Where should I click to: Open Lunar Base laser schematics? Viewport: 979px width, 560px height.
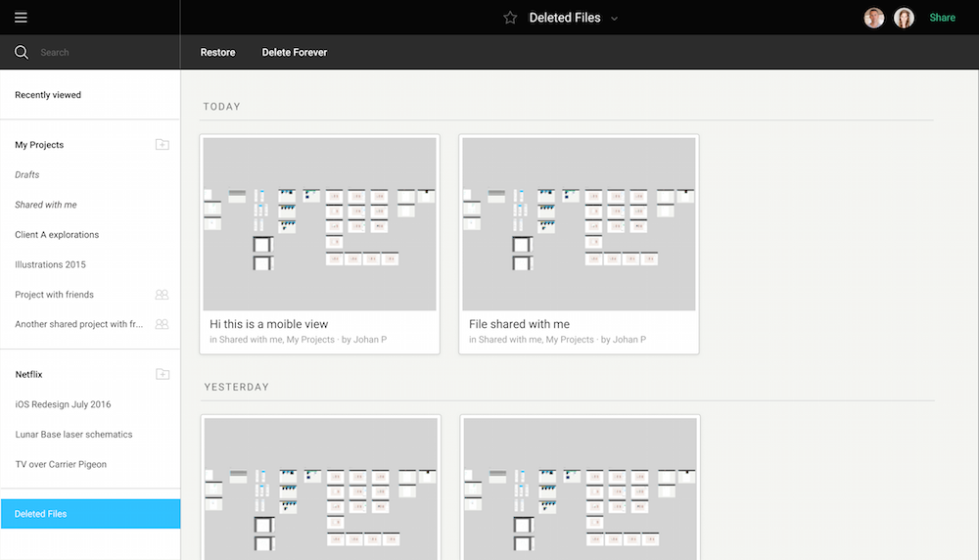click(73, 435)
